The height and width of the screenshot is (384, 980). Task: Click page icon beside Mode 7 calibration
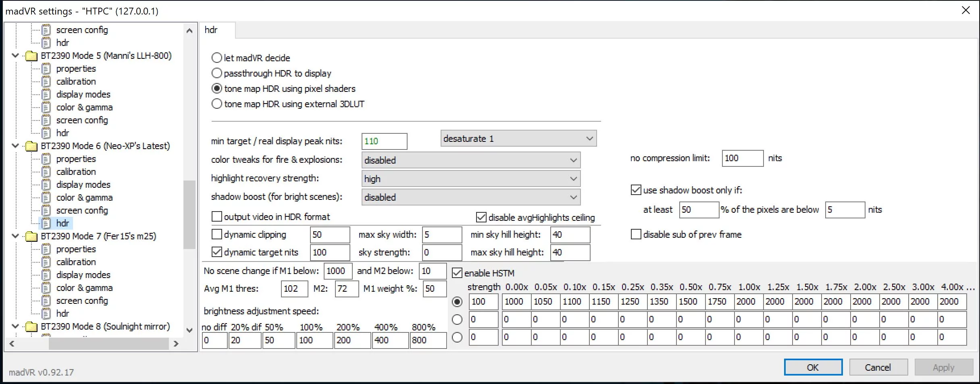46,262
